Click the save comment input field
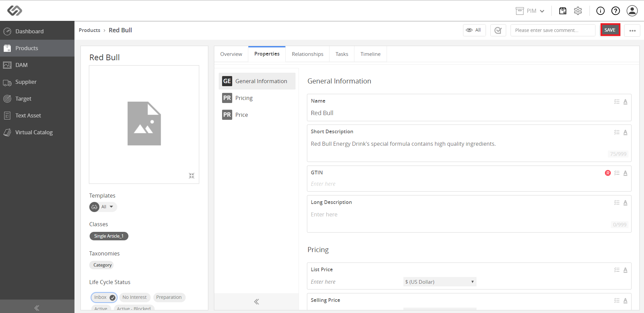 (x=553, y=30)
